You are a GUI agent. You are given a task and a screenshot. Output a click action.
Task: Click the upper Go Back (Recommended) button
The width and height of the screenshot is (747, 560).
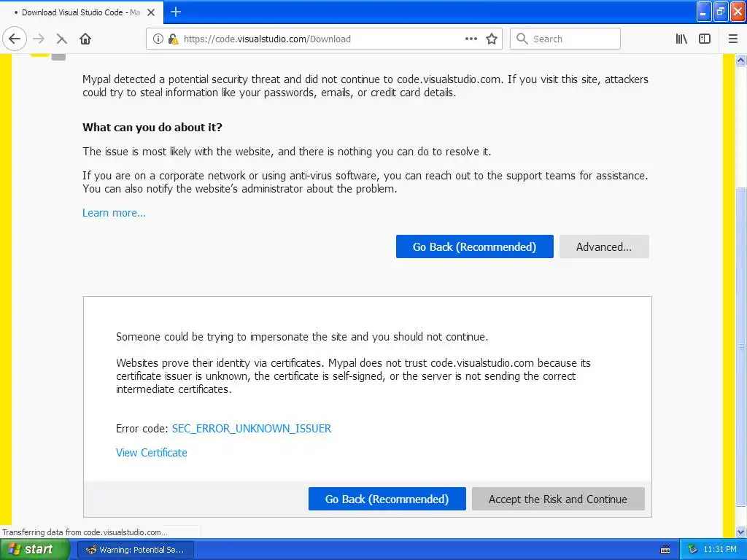tap(474, 246)
